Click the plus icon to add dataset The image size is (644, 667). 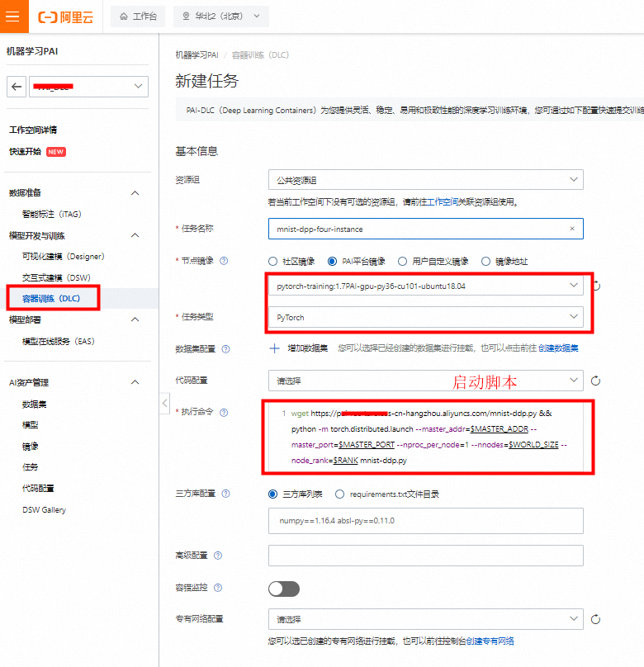274,349
